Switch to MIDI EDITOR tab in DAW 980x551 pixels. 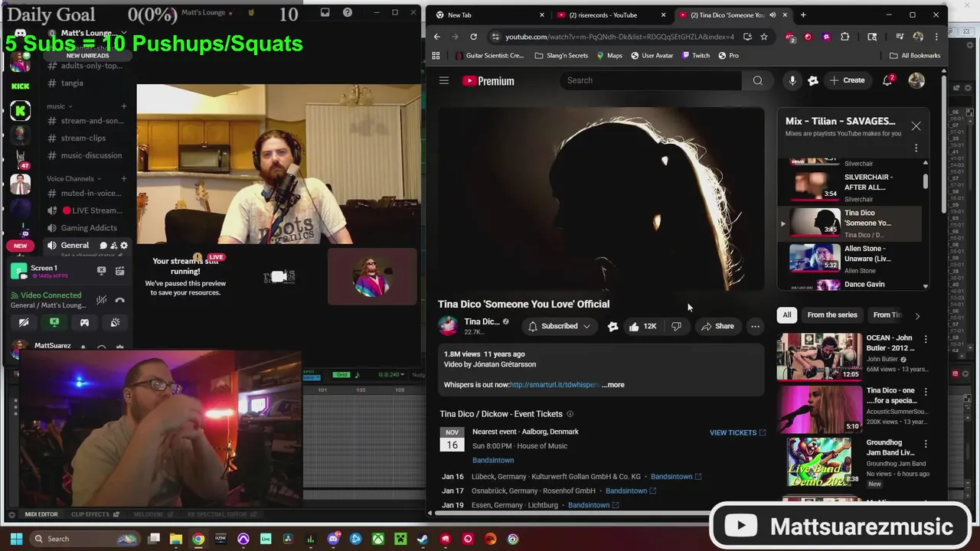tap(41, 514)
